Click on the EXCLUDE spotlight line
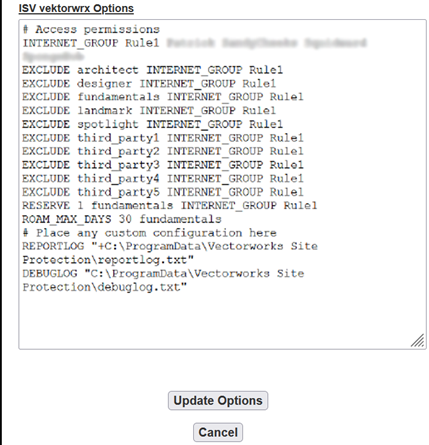This screenshot has height=445, width=429. pyautogui.click(x=152, y=124)
